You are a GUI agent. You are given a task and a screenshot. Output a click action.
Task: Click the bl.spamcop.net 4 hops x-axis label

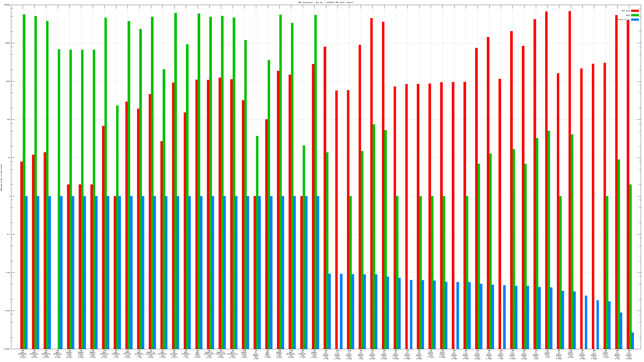pyautogui.click(x=302, y=354)
